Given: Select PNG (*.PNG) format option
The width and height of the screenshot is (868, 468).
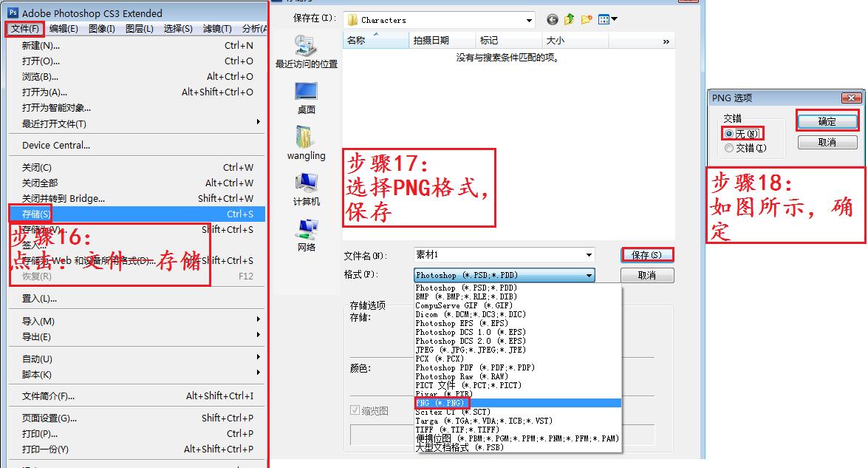Looking at the screenshot, I should (x=518, y=403).
